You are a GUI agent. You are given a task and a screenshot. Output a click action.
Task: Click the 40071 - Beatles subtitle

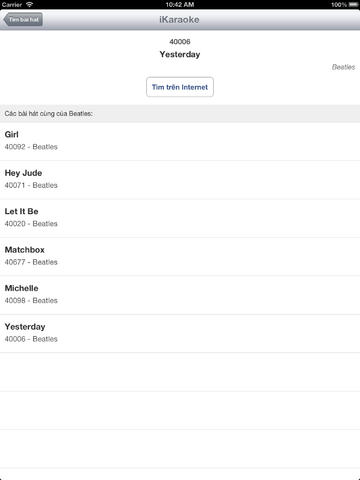(x=31, y=185)
